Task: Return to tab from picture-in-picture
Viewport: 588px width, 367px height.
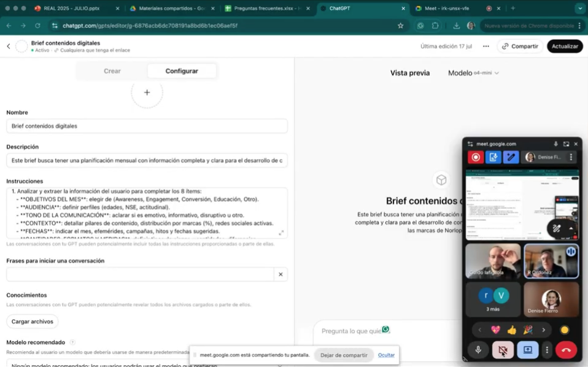Action: 566,144
